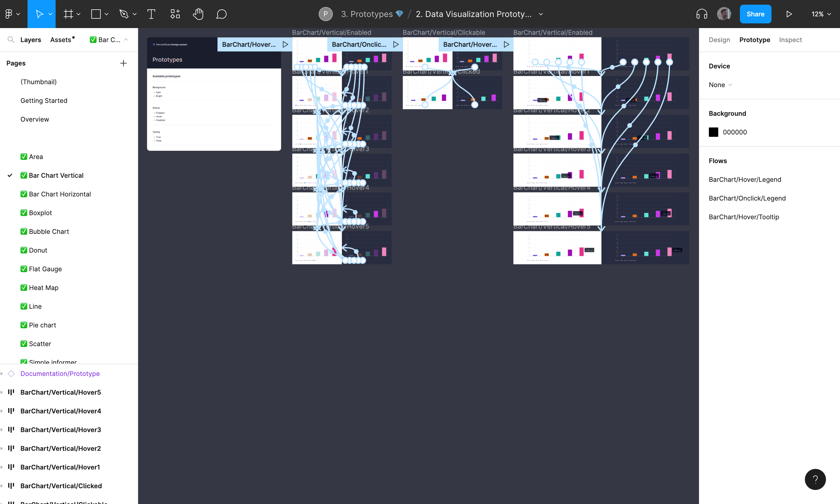840x504 pixels.
Task: Switch to the Design tab
Action: 719,40
